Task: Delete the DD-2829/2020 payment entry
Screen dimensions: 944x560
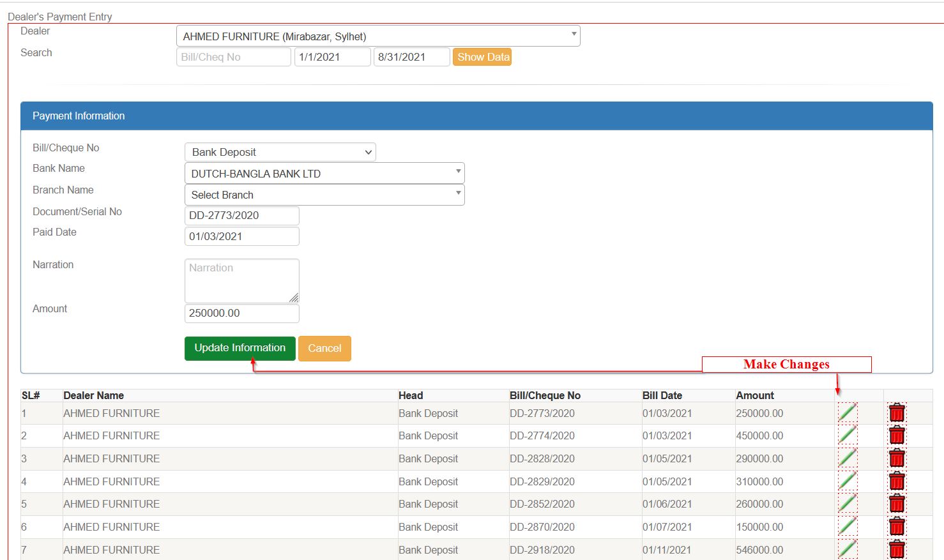Action: [897, 481]
